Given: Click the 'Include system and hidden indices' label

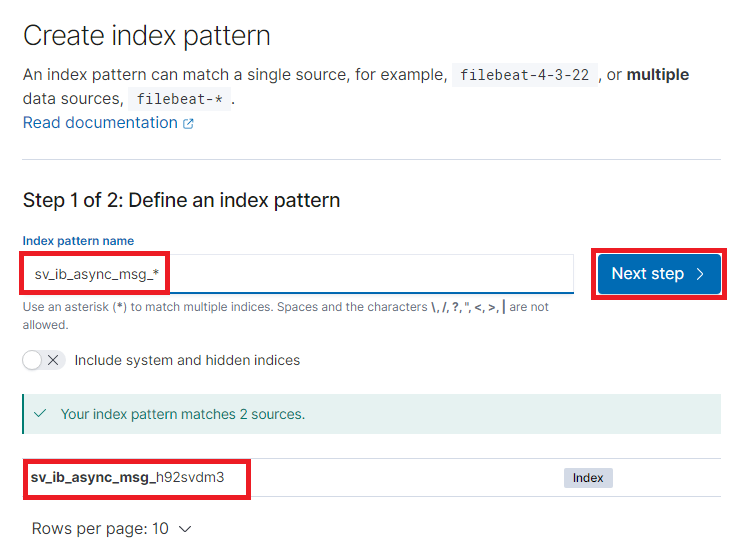Looking at the screenshot, I should tap(187, 360).
